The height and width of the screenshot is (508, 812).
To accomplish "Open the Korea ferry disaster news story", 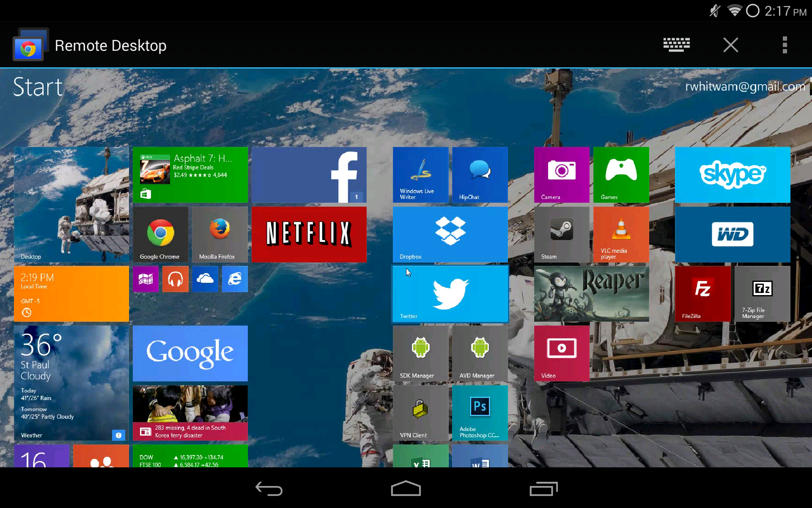I will (x=190, y=413).
